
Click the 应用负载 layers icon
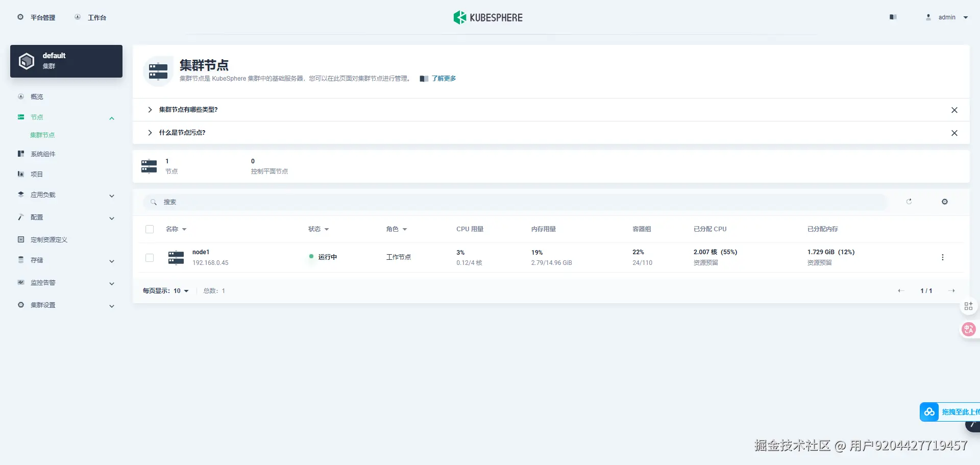coord(21,194)
